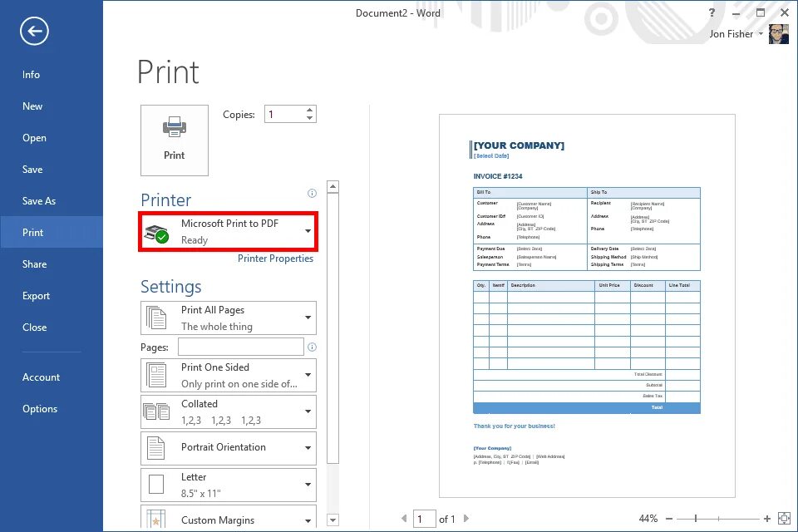Open the Jon Fisher account dropdown
Screen dimensions: 798x532
coord(761,33)
